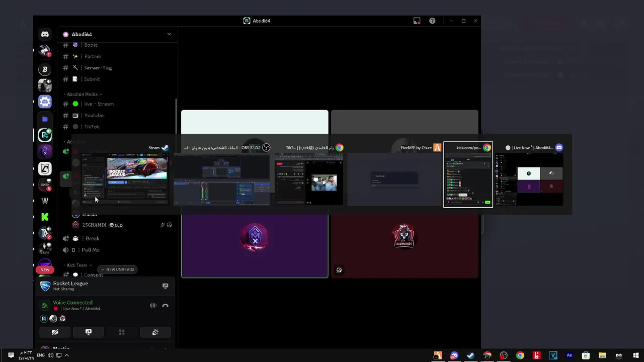
Task: Click ENG language indicator in taskbar
Action: tap(41, 355)
